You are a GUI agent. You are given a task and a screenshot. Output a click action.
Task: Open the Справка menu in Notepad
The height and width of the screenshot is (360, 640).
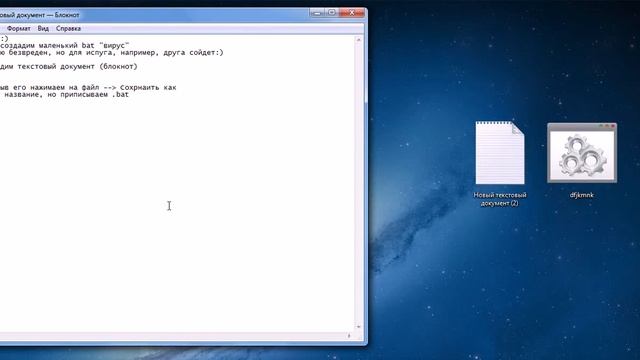tap(68, 29)
